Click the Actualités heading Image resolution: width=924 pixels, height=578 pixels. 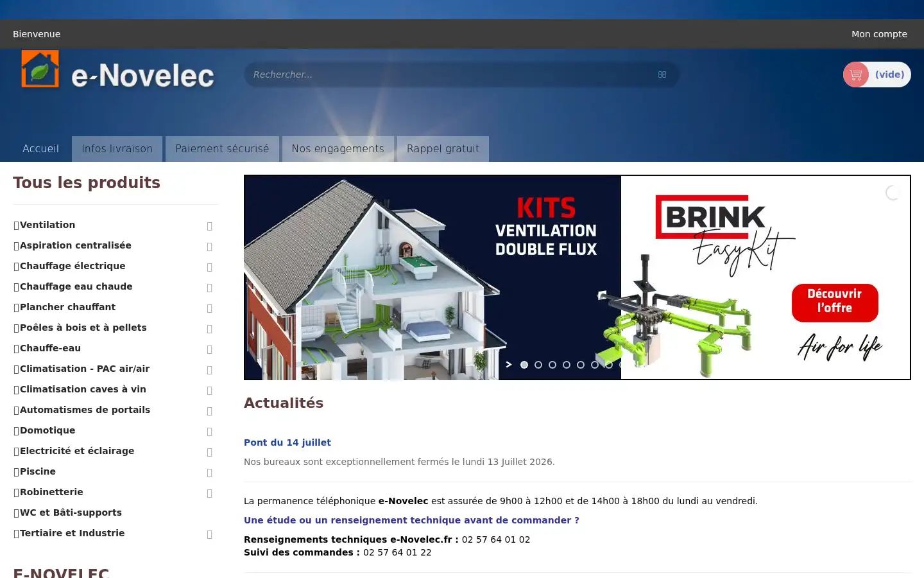[x=284, y=403]
